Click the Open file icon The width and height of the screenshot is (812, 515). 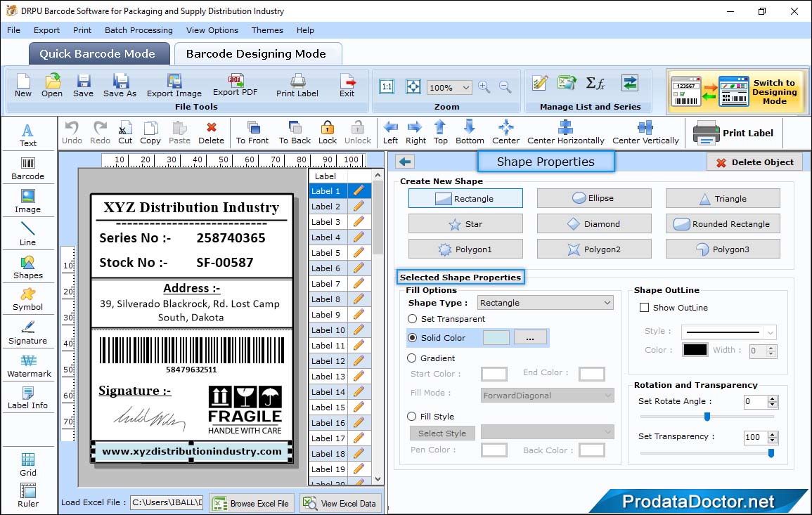tap(52, 86)
